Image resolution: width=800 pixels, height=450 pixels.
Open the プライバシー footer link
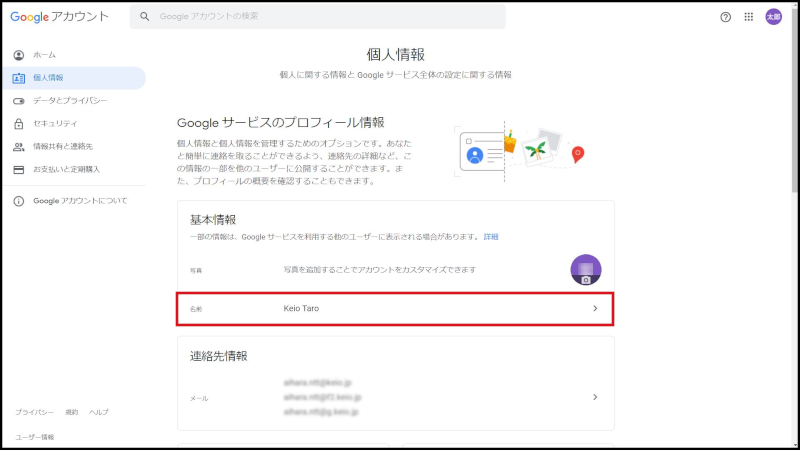point(34,412)
